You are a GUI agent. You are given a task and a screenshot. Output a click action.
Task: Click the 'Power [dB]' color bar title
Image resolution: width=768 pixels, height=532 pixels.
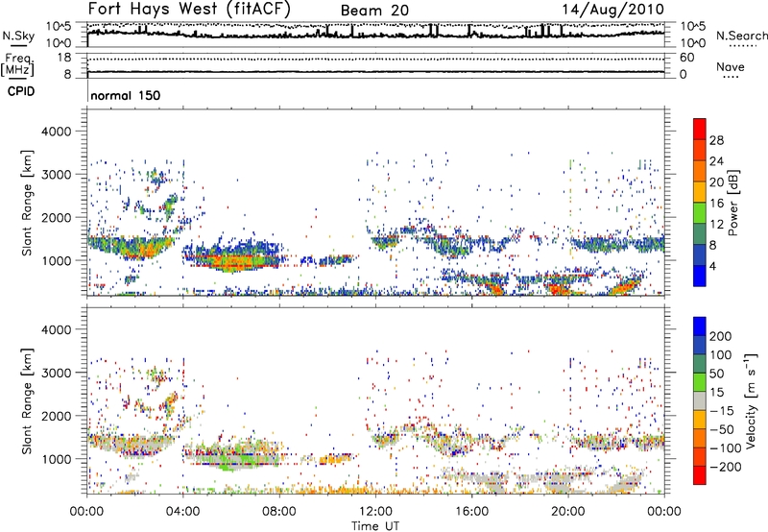[x=733, y=203]
